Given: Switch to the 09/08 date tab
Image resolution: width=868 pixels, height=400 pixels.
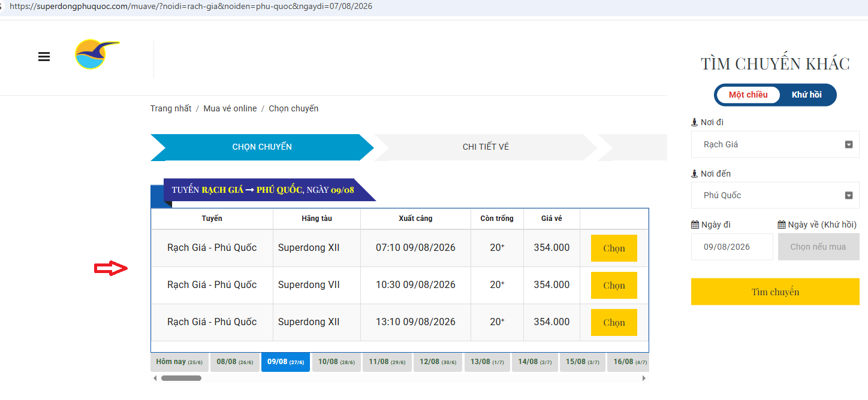Looking at the screenshot, I should click(x=285, y=362).
